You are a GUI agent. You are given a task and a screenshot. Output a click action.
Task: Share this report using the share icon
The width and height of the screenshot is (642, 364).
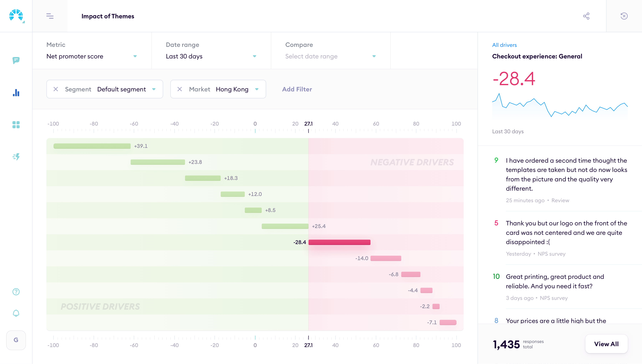point(587,16)
